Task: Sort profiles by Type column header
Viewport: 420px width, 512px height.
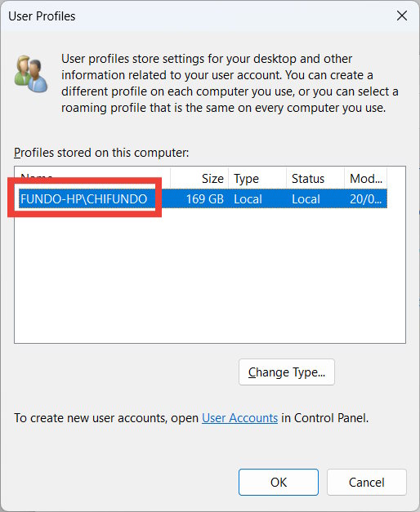Action: coord(257,179)
